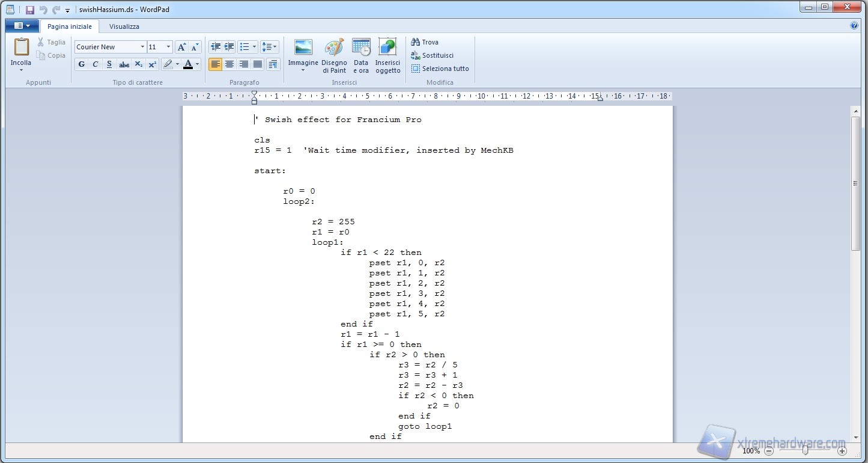Click Trova to find text
This screenshot has width=868, height=463.
[x=425, y=42]
